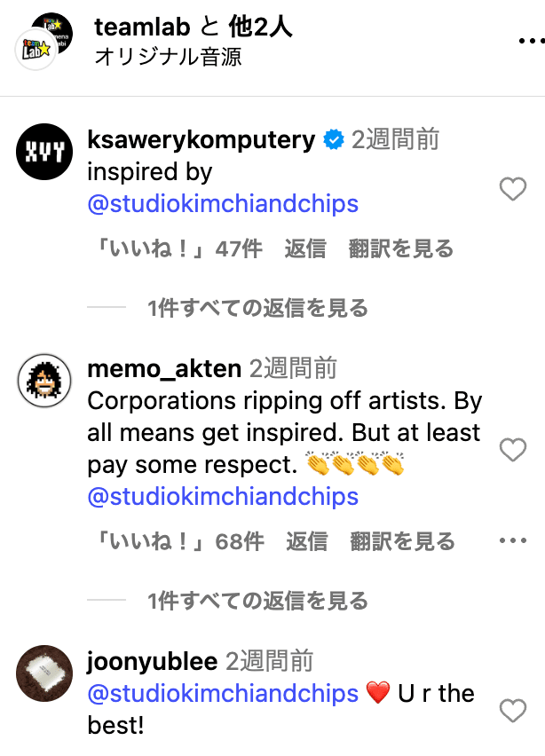Open the memo_akten username link
This screenshot has height=756, width=545.
pyautogui.click(x=164, y=368)
